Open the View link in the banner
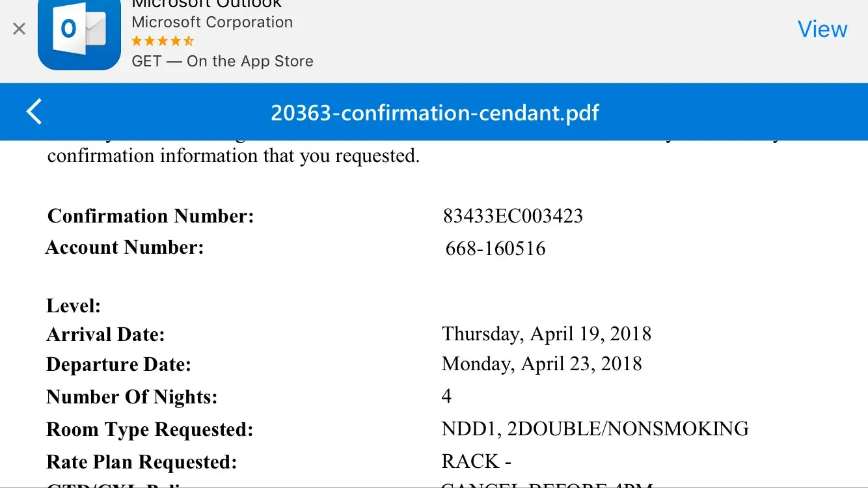 click(x=822, y=29)
